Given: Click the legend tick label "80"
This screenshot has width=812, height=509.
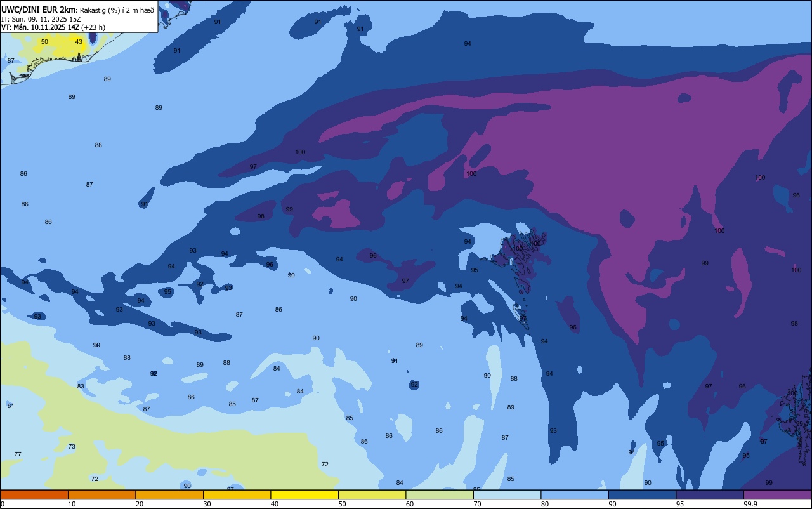Looking at the screenshot, I should (545, 504).
